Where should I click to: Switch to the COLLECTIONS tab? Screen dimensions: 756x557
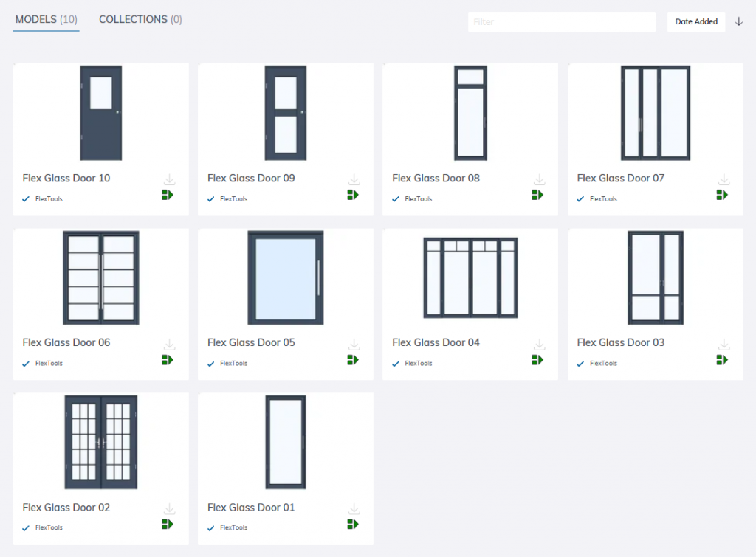tap(140, 20)
